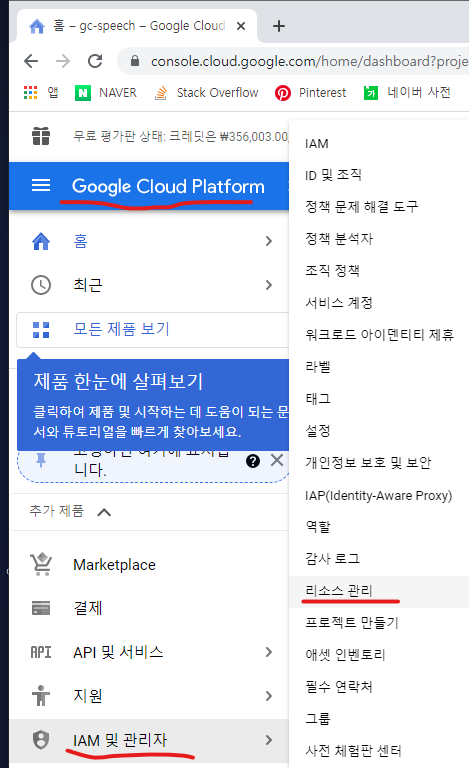Click the 제품 한눈에 살펴보기 tooltip heading
Viewport: 469px width, 768px height.
click(118, 382)
